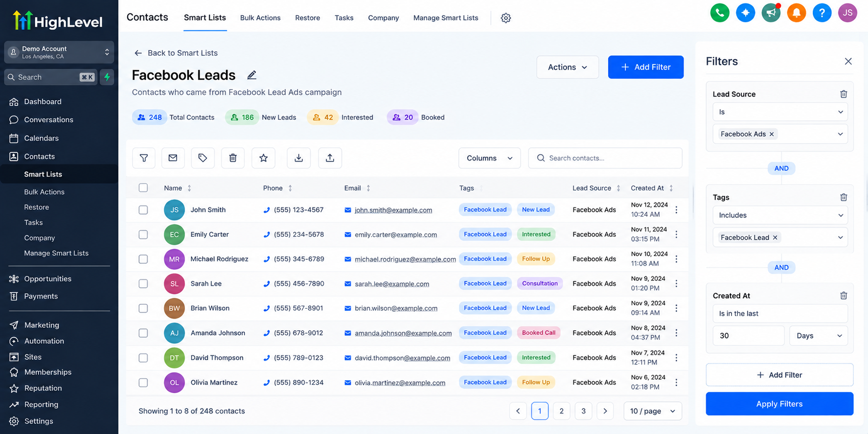The height and width of the screenshot is (434, 868).
Task: Open Opportunities in the sidebar
Action: [x=47, y=279]
